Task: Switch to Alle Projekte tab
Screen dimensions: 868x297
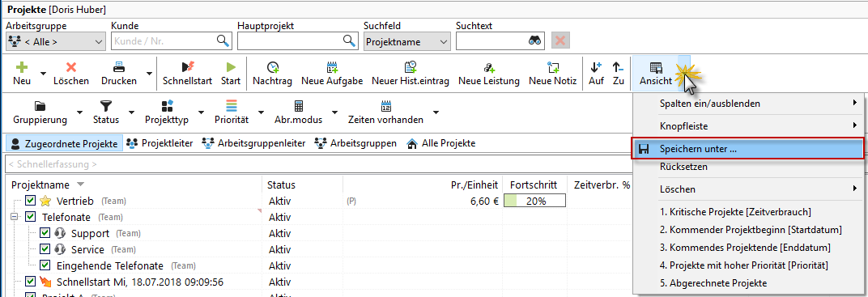Action: (441, 143)
